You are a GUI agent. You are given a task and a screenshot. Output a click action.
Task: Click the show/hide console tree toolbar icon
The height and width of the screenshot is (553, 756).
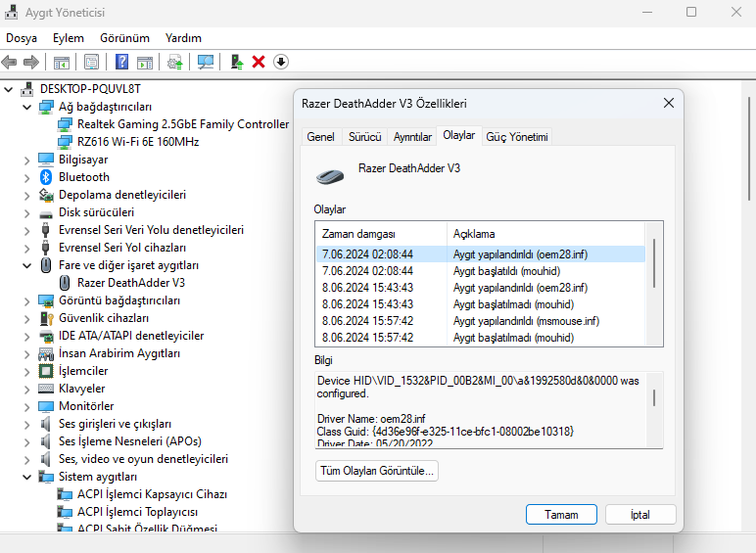point(62,62)
